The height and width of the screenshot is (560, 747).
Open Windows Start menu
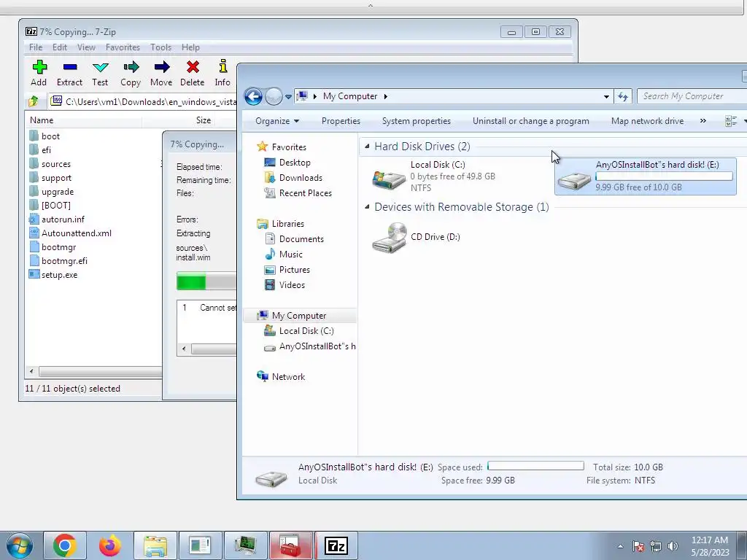click(20, 545)
